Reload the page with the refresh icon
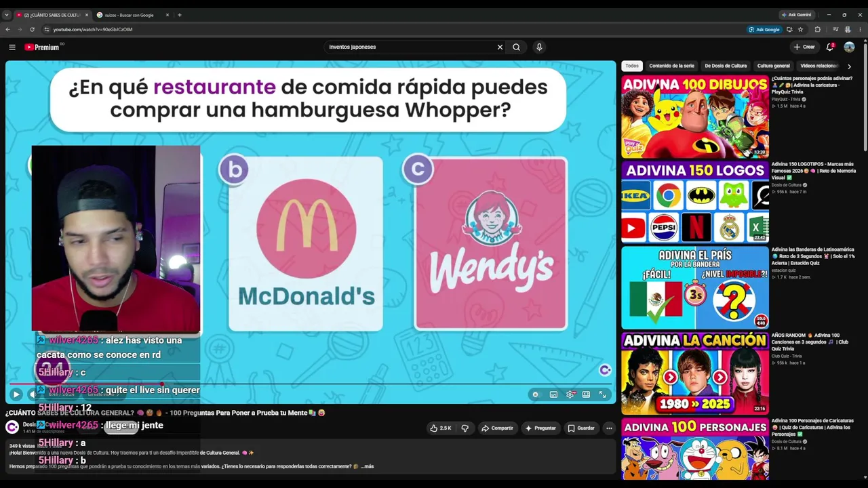This screenshot has height=488, width=868. tap(32, 29)
